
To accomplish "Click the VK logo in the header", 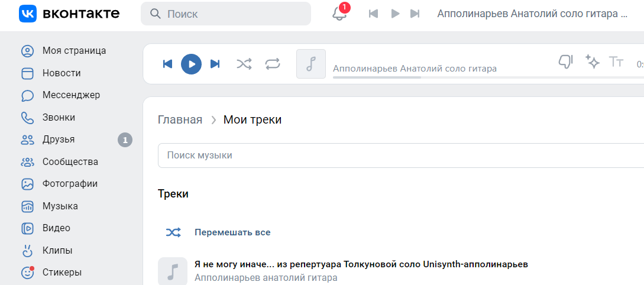I will pos(69,14).
